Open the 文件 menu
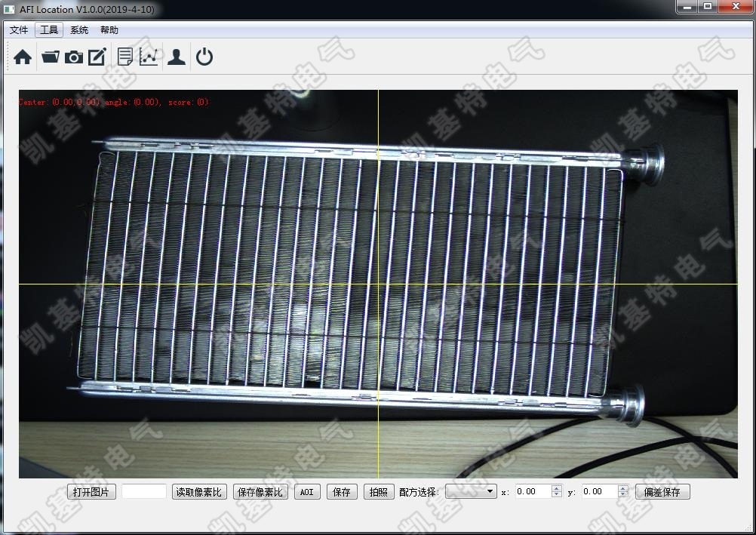This screenshot has width=756, height=535. point(19,30)
